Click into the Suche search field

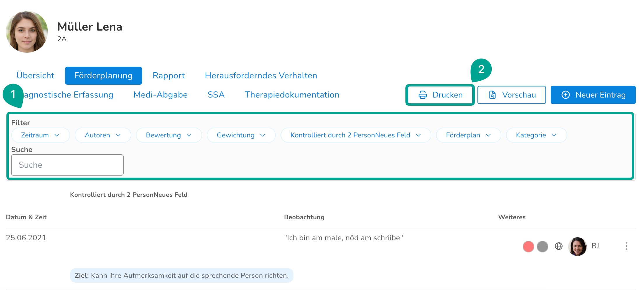(67, 165)
